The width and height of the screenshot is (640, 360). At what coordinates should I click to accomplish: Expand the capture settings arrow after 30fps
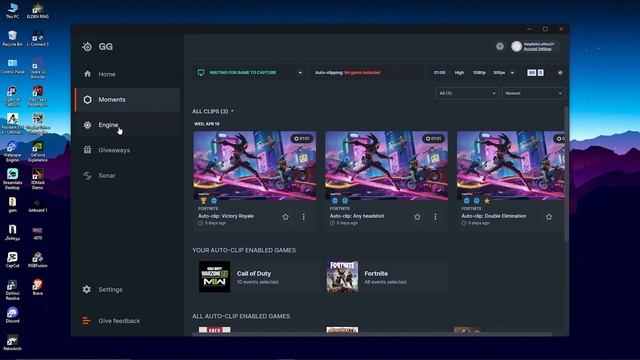pyautogui.click(x=512, y=73)
